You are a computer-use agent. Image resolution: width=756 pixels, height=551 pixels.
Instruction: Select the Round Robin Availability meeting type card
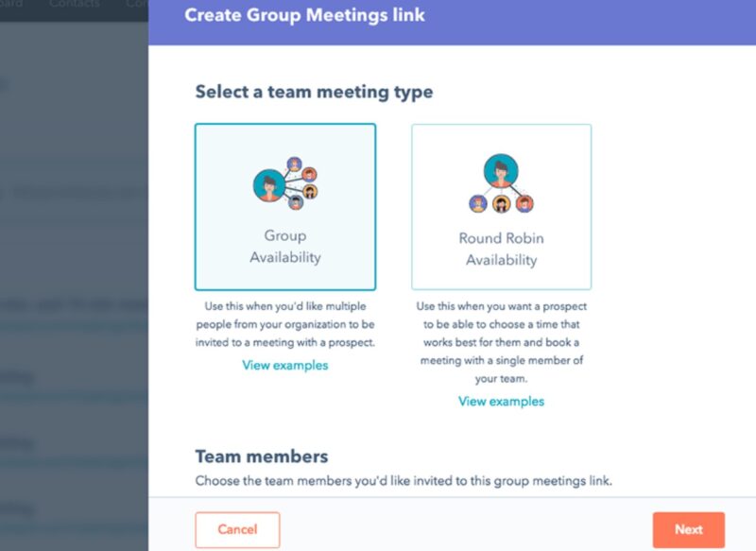click(502, 207)
